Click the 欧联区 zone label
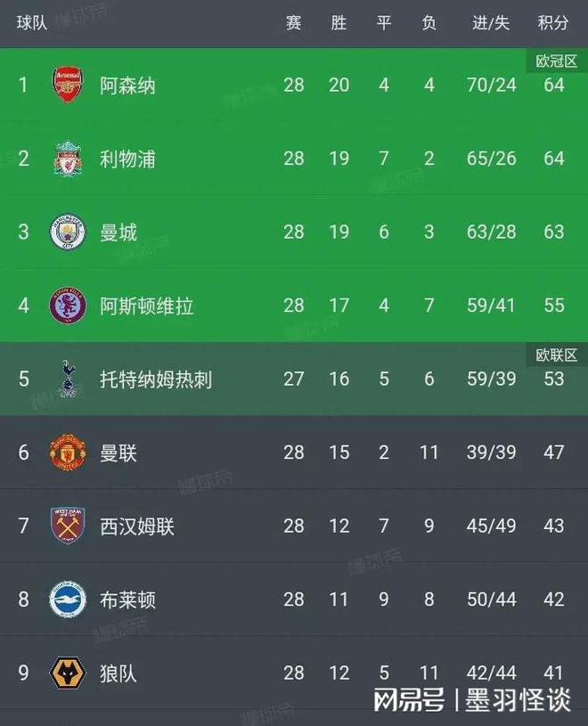588x726 pixels. click(556, 355)
